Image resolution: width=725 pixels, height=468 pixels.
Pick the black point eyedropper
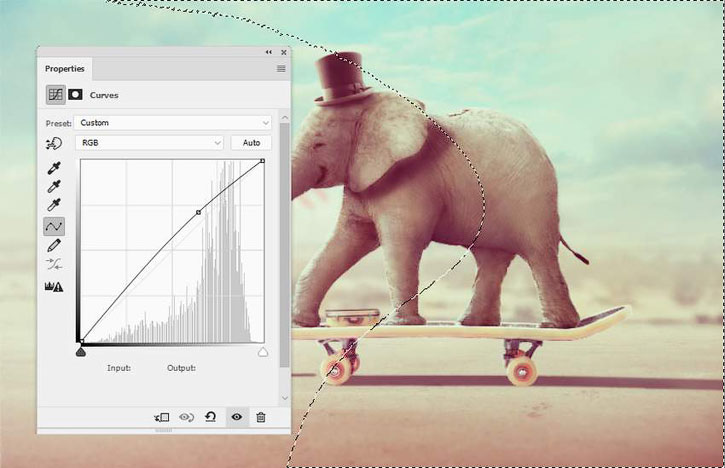point(54,168)
